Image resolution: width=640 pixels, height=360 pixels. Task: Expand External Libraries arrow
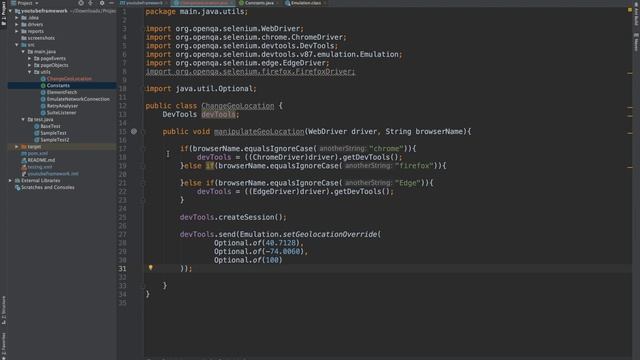pos(11,180)
